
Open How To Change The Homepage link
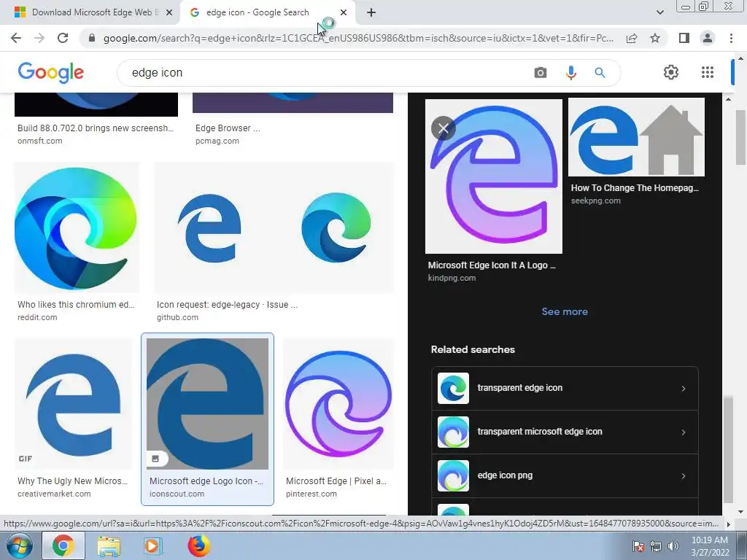635,188
